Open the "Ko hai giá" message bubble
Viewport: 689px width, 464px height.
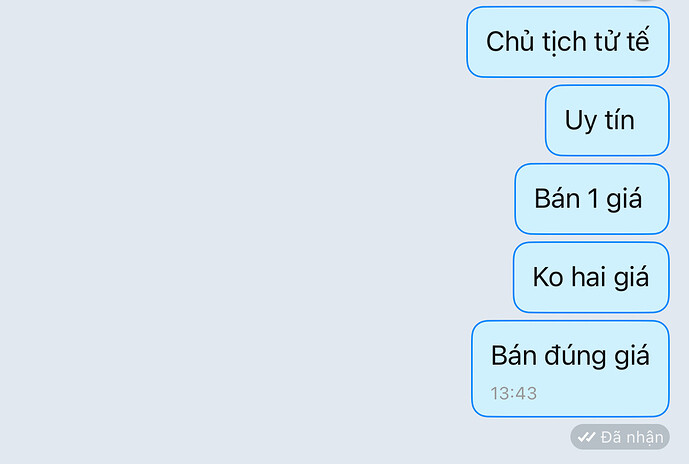[591, 277]
